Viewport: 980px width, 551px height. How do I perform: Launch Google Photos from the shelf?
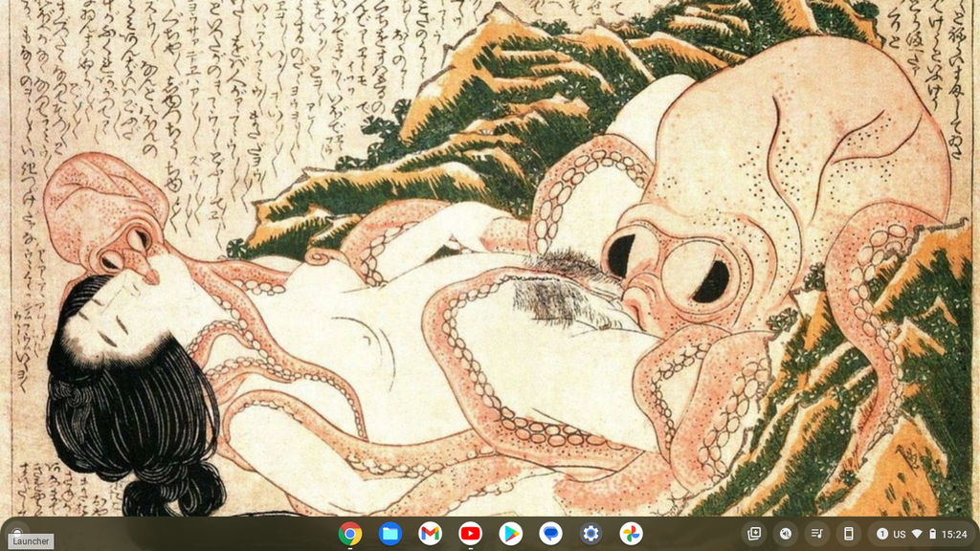(x=631, y=534)
